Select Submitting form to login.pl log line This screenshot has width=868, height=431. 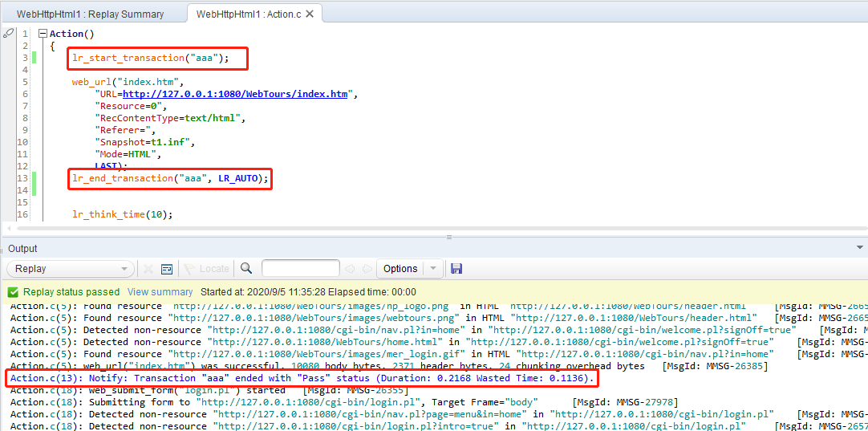pyautogui.click(x=344, y=401)
